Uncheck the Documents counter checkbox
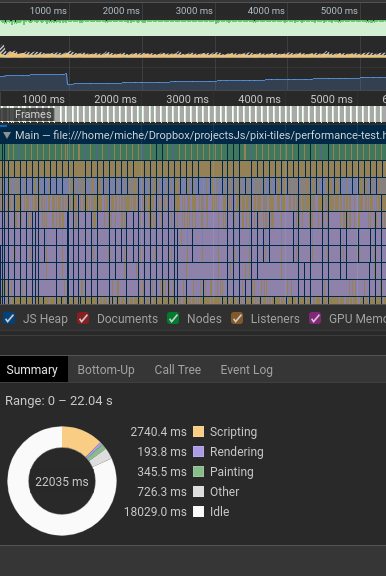 pos(83,318)
